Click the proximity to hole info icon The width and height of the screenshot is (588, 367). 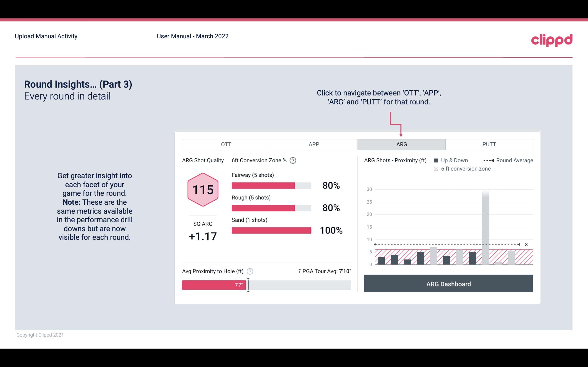point(250,271)
